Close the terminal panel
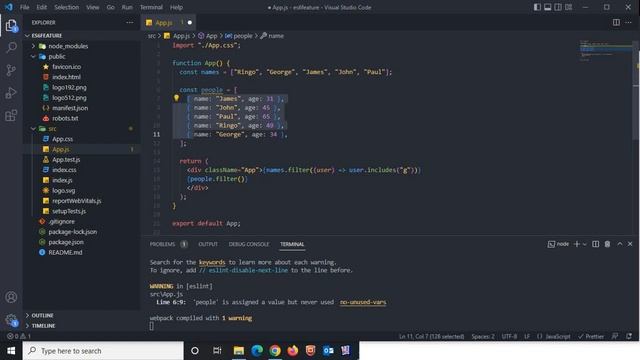The height and width of the screenshot is (360, 640). click(x=630, y=244)
